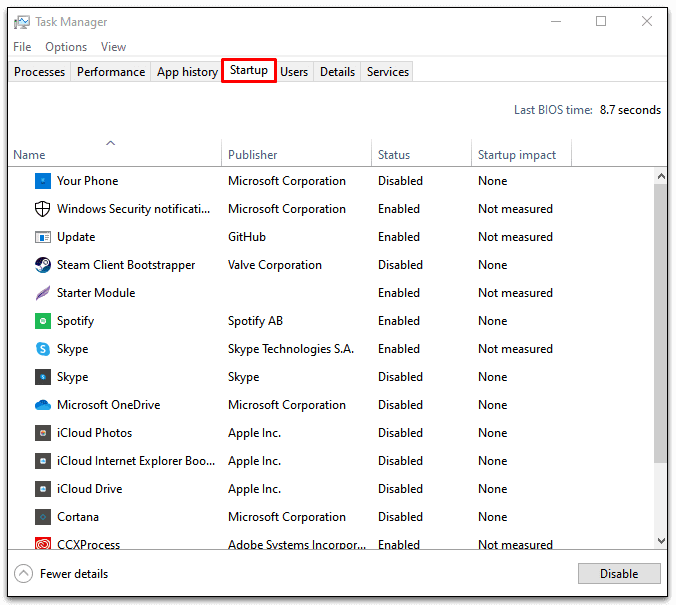The width and height of the screenshot is (676, 605).
Task: Sort by Startup impact column header
Action: point(517,155)
